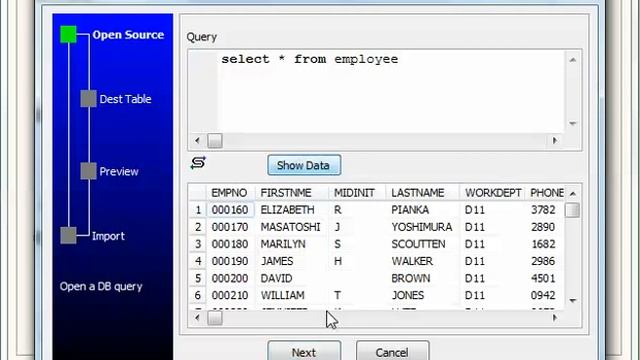Click cell 000160 in EMPNO column
640x360 pixels.
(231, 210)
